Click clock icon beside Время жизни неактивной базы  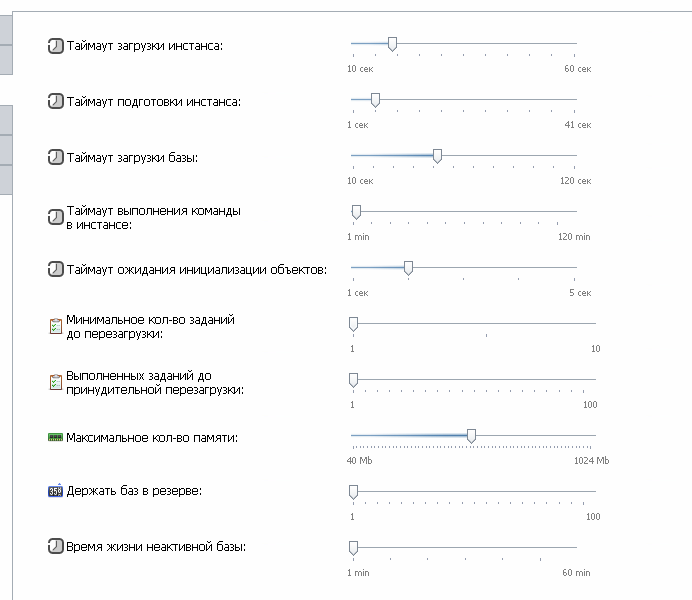pos(55,547)
